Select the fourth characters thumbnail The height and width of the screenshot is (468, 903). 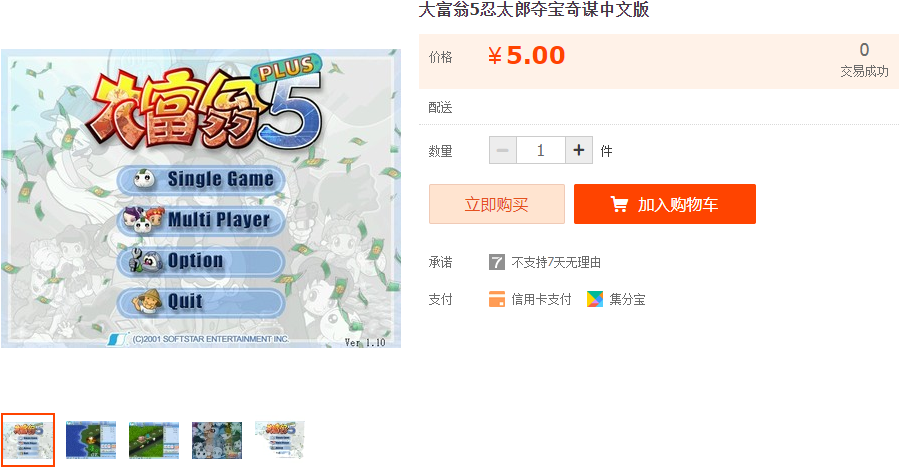[217, 440]
